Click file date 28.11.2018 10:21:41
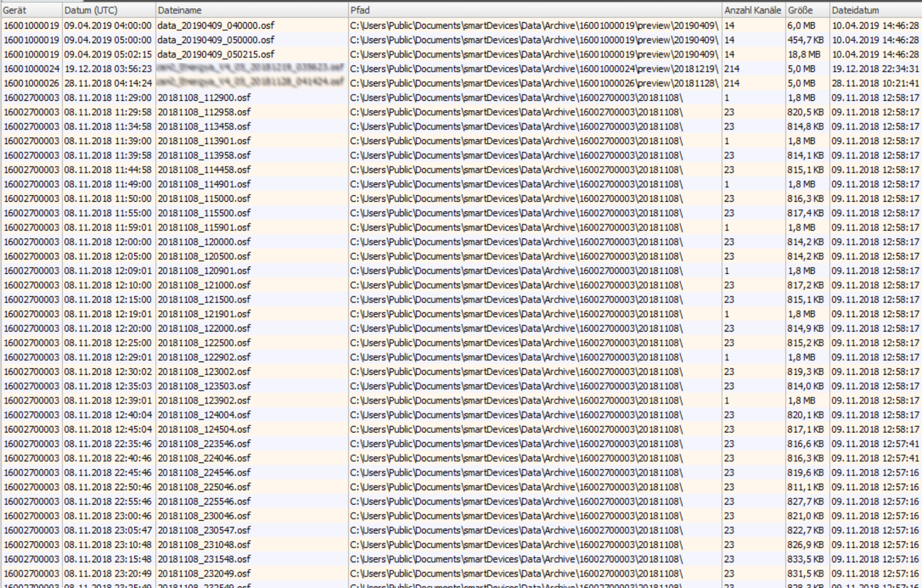This screenshot has width=922, height=588. point(875,83)
